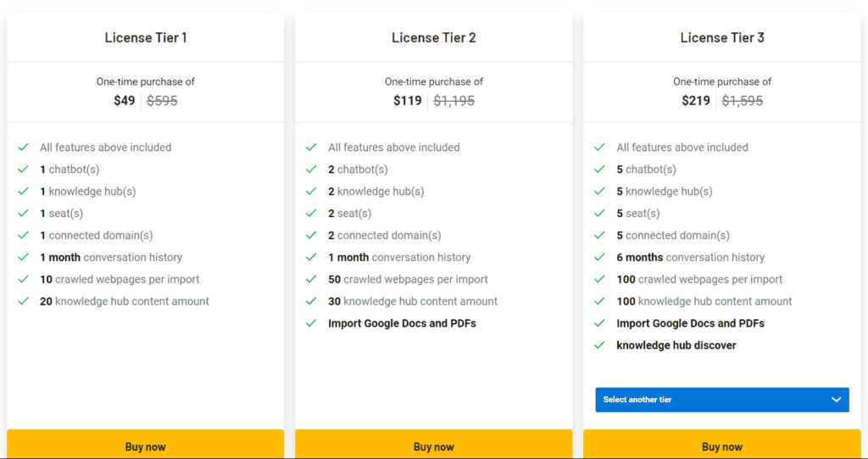Viewport: 868px width, 459px height.
Task: Click the checkmark next to "6 months conversation history"
Action: click(599, 258)
